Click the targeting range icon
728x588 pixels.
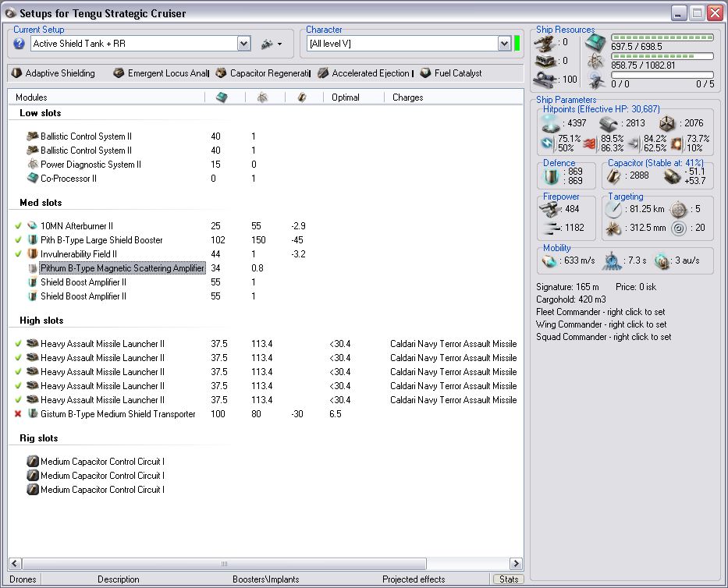tap(613, 209)
